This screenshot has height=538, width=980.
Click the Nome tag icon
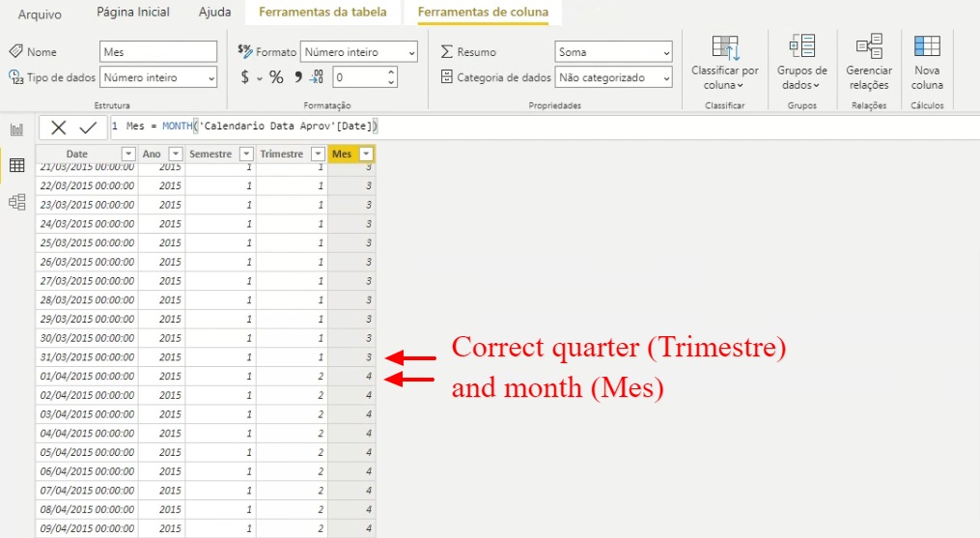16,51
